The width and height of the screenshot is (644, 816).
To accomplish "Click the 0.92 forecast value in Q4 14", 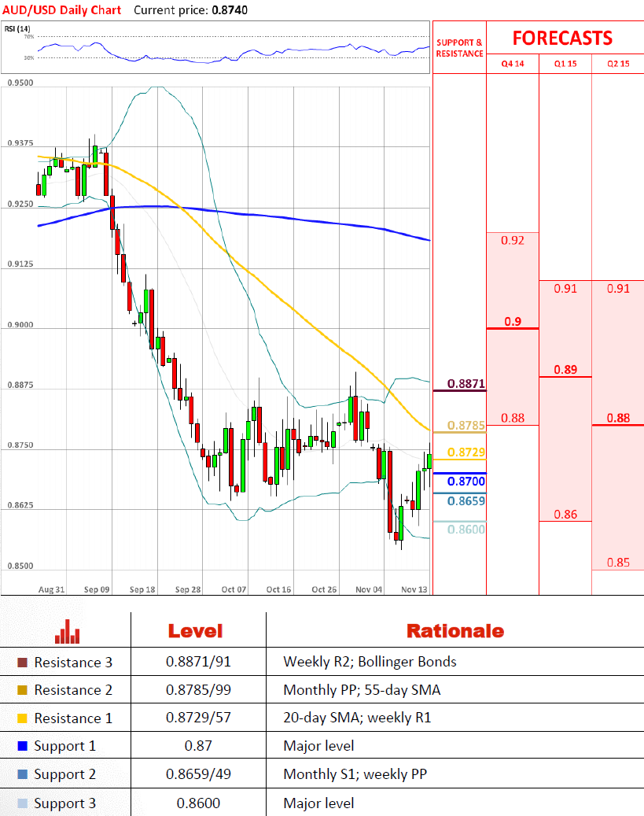I will [x=513, y=241].
